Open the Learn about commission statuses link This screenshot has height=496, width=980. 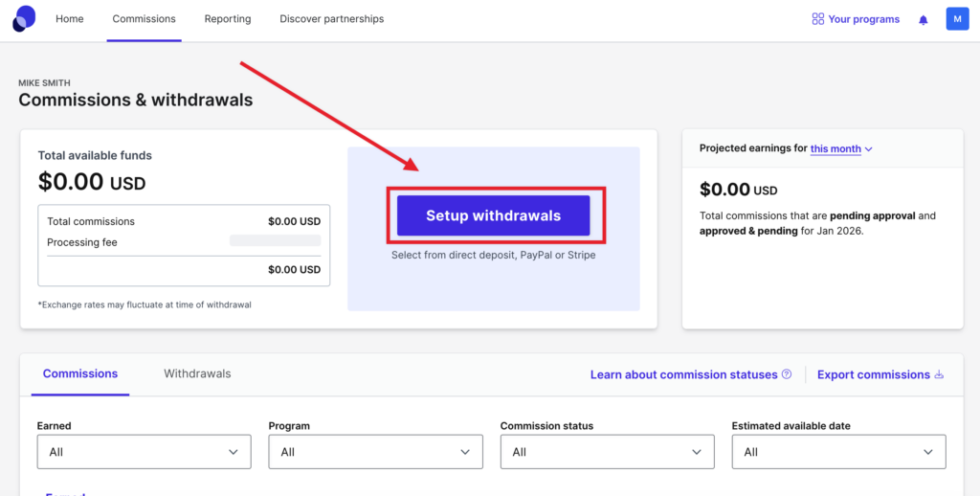point(683,374)
